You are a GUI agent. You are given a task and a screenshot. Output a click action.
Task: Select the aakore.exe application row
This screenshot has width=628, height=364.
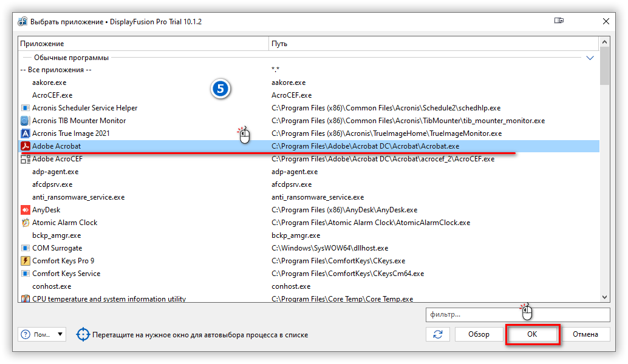(x=309, y=83)
